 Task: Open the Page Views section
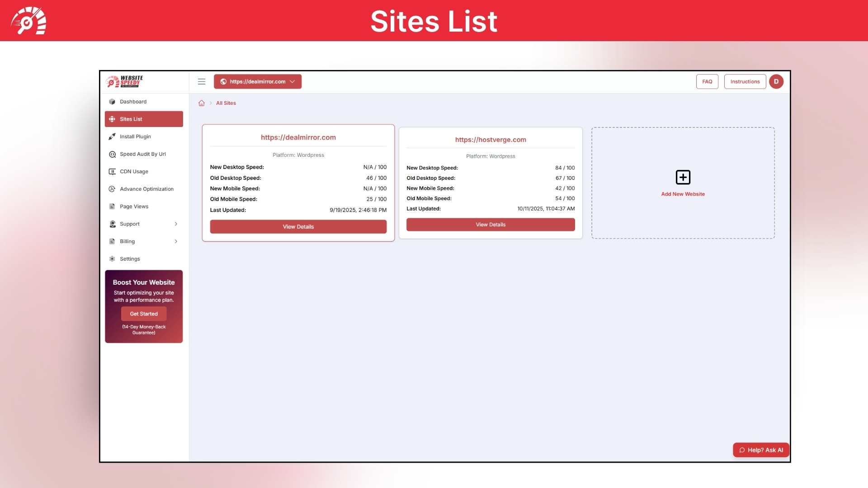(x=134, y=206)
